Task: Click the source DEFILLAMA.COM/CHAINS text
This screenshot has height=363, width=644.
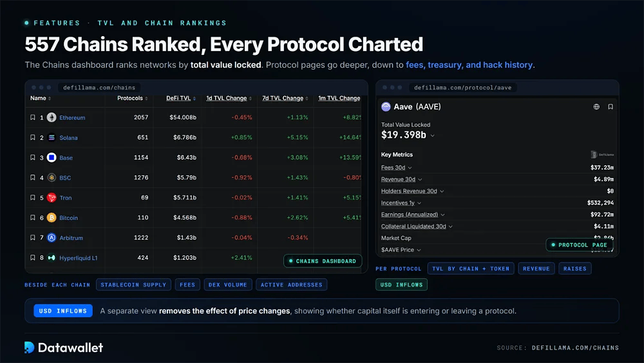Action: coord(575,348)
